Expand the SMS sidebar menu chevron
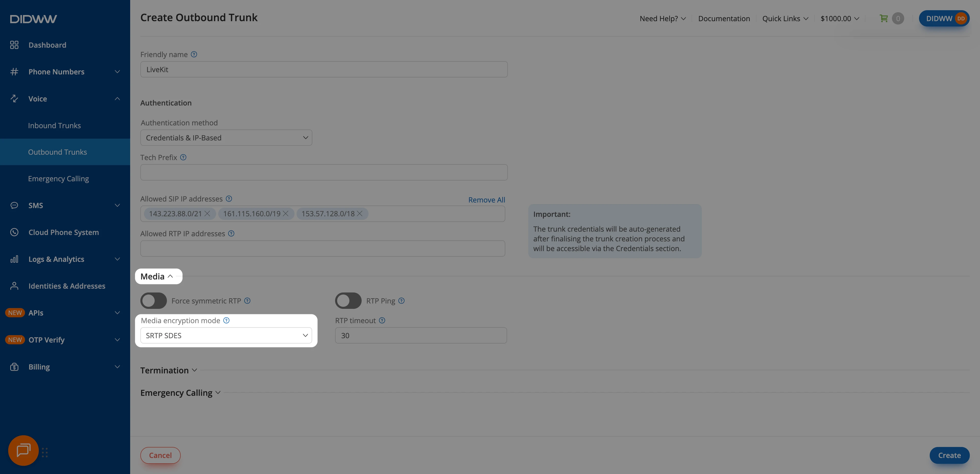The image size is (980, 474). coord(117,205)
